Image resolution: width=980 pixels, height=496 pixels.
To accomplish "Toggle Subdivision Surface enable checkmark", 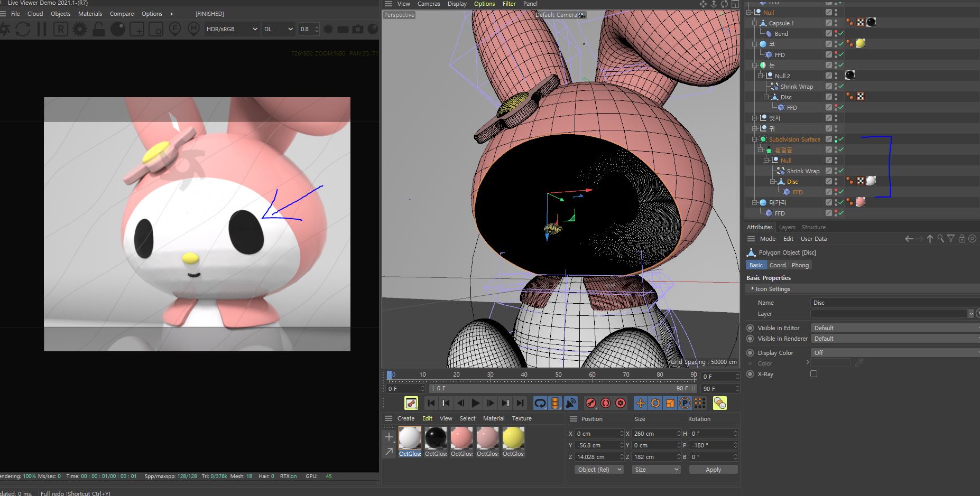I will 841,139.
